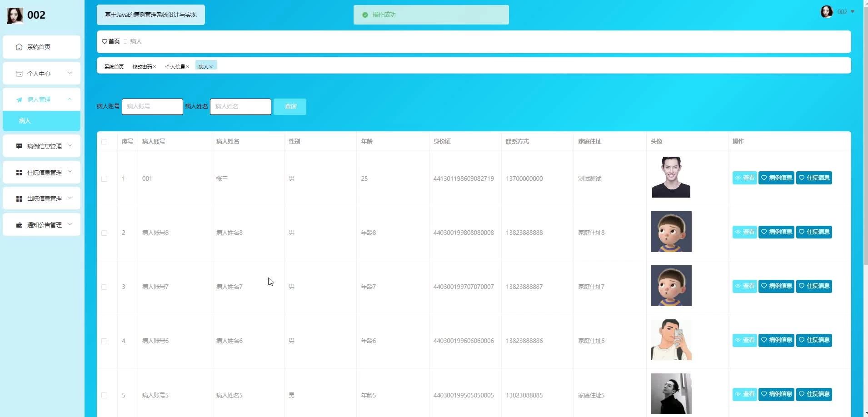Check the row checkbox for 病人账号6
Screen dimensions: 868x417
105,341
